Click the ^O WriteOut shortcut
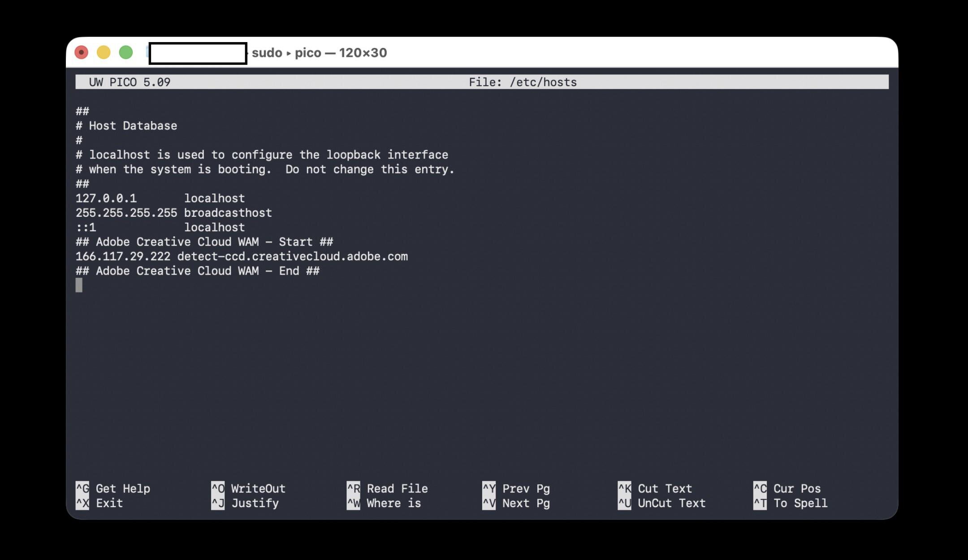The width and height of the screenshot is (968, 560). click(x=248, y=488)
